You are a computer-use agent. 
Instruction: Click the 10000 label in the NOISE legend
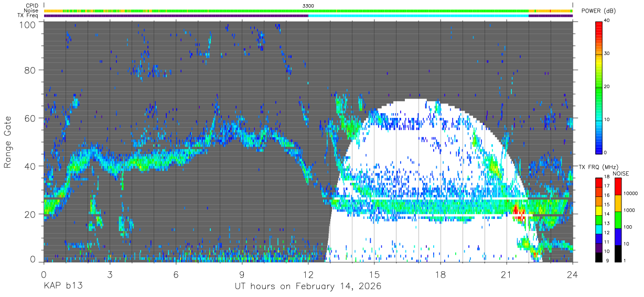tap(630, 194)
